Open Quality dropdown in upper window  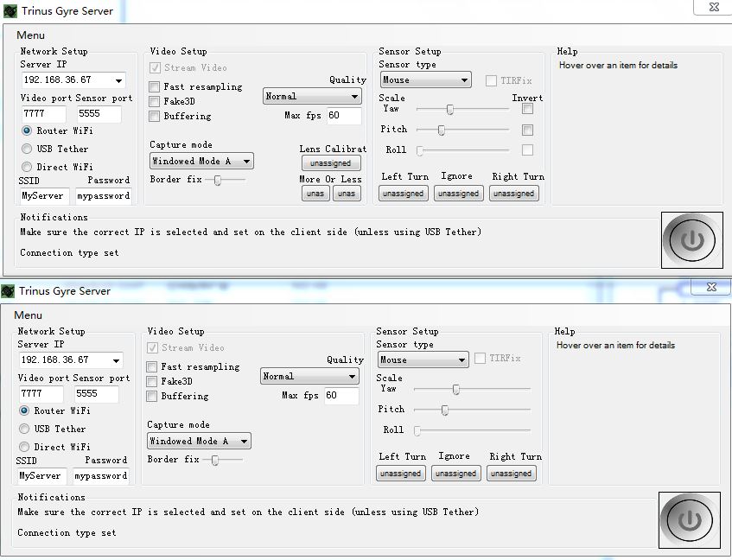point(312,96)
